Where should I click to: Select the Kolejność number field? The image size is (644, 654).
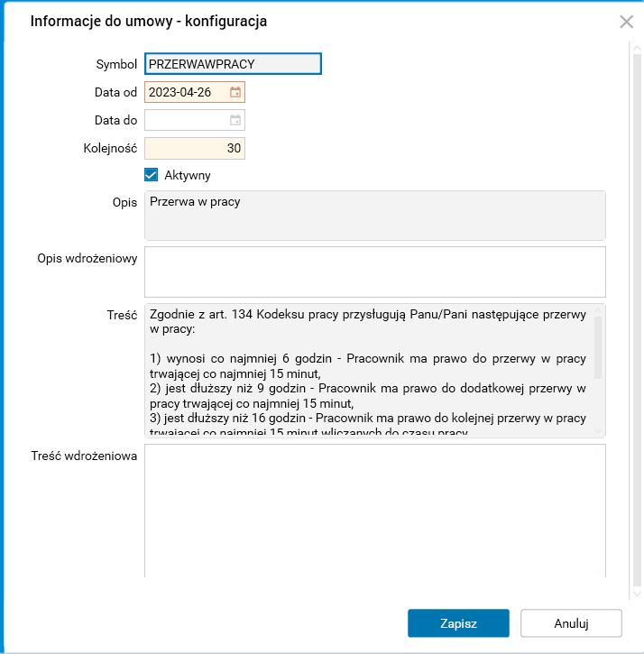coord(194,148)
